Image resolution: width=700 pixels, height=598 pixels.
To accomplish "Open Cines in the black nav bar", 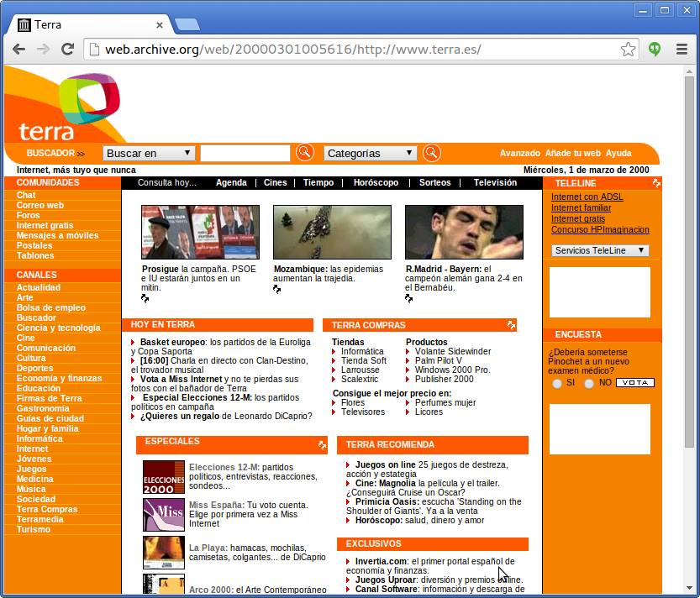I will 275,182.
